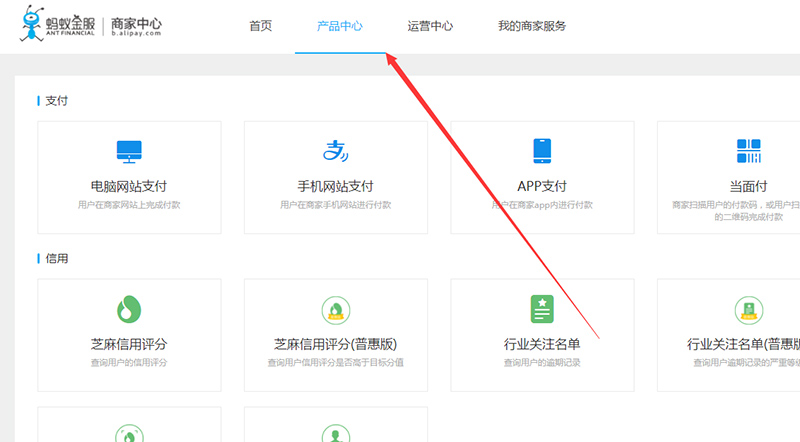Click the QR code icon for 当面付
Image resolution: width=800 pixels, height=442 pixels.
pos(748,151)
